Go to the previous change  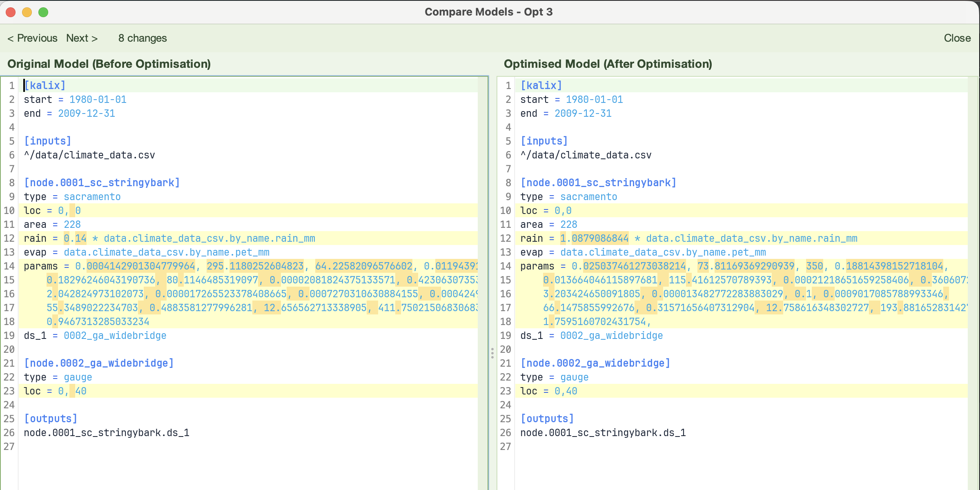click(x=32, y=38)
